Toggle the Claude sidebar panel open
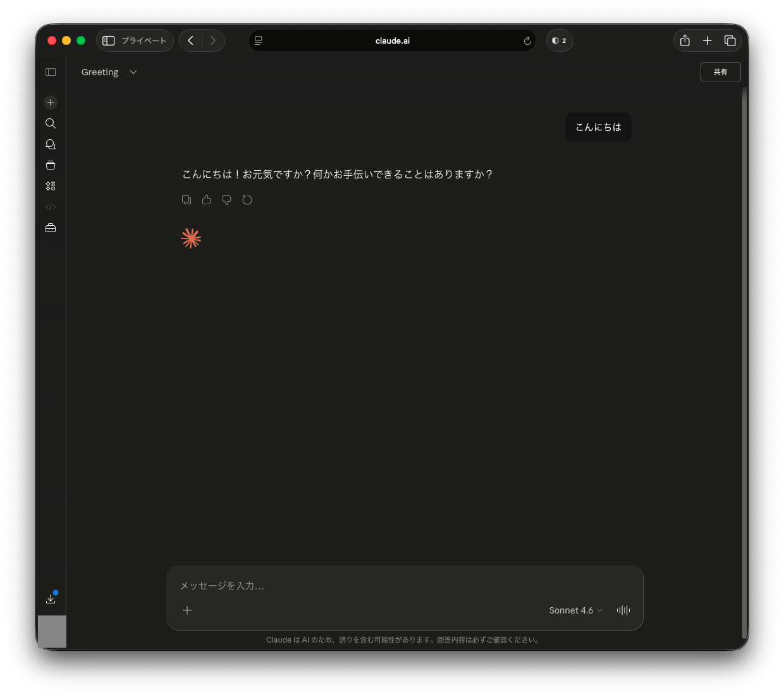 [51, 72]
